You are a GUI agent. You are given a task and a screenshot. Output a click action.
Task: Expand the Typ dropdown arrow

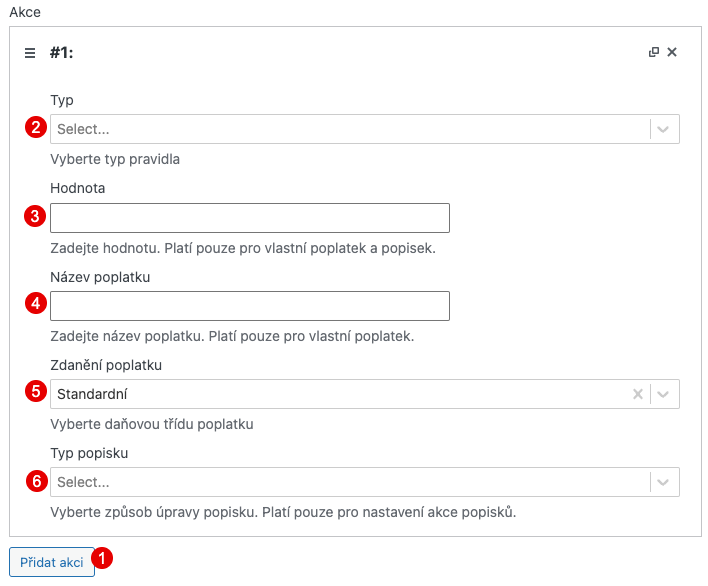pos(664,129)
